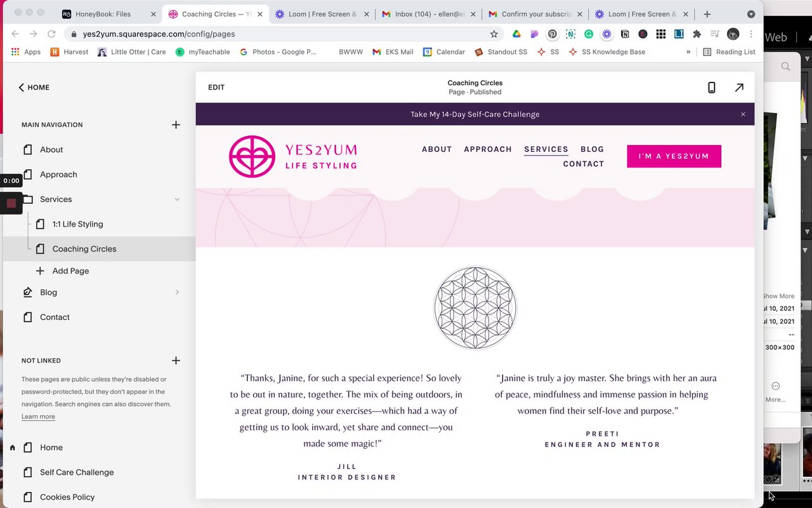Screen dimensions: 812x508
Task: Click I'm a Yes2Yum button
Action: pyautogui.click(x=674, y=156)
